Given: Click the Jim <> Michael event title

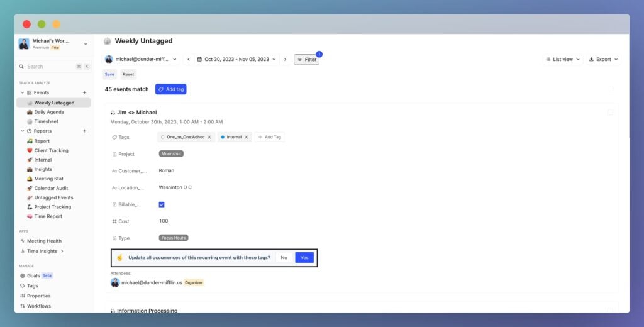Looking at the screenshot, I should (136, 113).
